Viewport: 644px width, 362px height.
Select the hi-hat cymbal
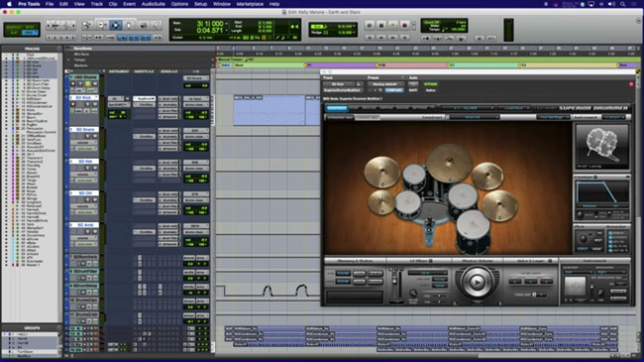tap(381, 201)
